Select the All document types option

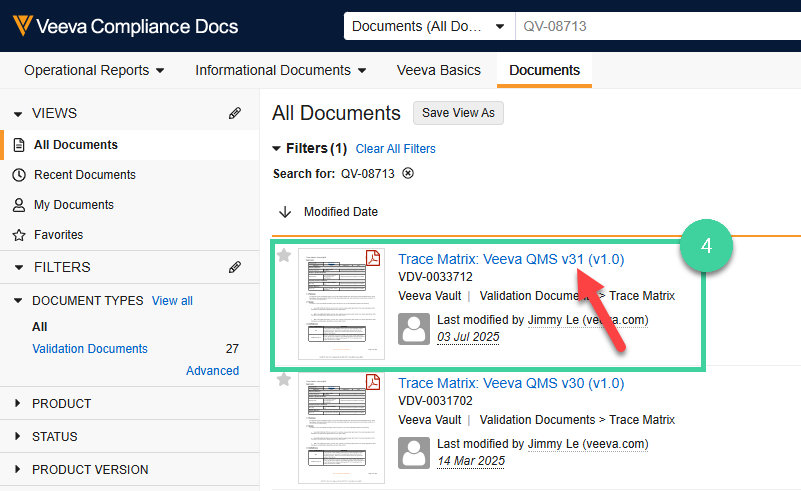point(39,326)
